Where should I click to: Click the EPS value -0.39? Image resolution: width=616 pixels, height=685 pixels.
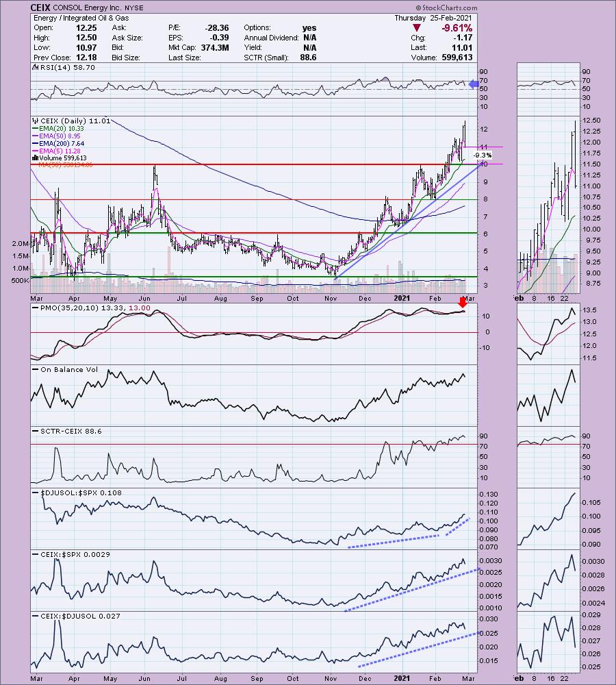point(220,38)
